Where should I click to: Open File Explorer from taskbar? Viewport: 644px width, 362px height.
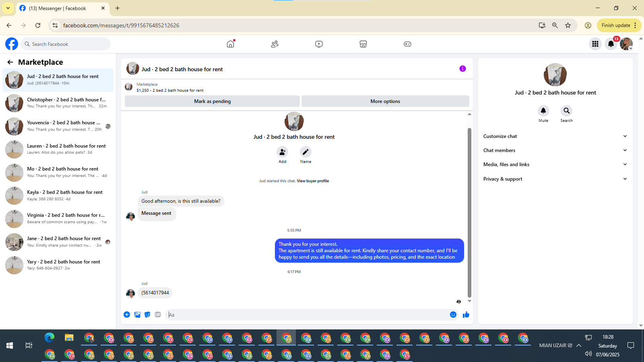(69, 337)
